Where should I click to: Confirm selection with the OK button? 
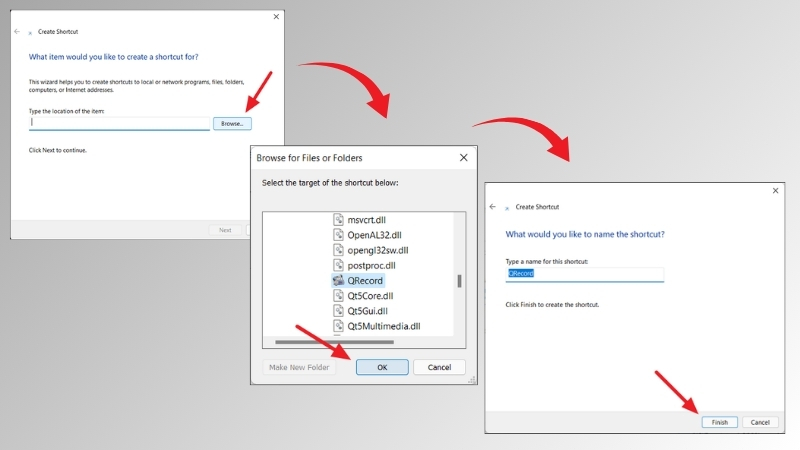[x=382, y=367]
